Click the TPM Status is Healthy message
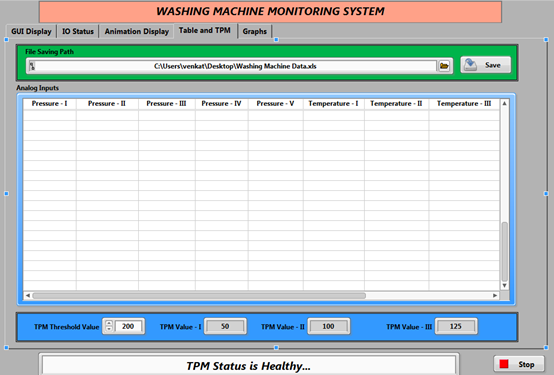This screenshot has height=375, width=554. click(x=248, y=366)
